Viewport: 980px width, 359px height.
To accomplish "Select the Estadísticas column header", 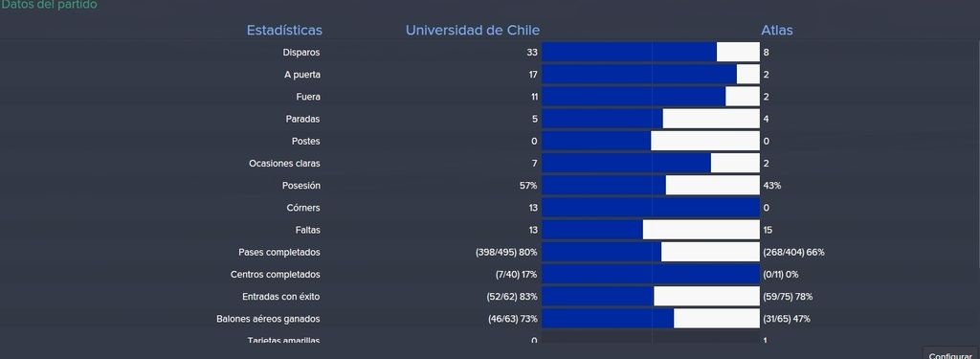I will click(x=284, y=30).
